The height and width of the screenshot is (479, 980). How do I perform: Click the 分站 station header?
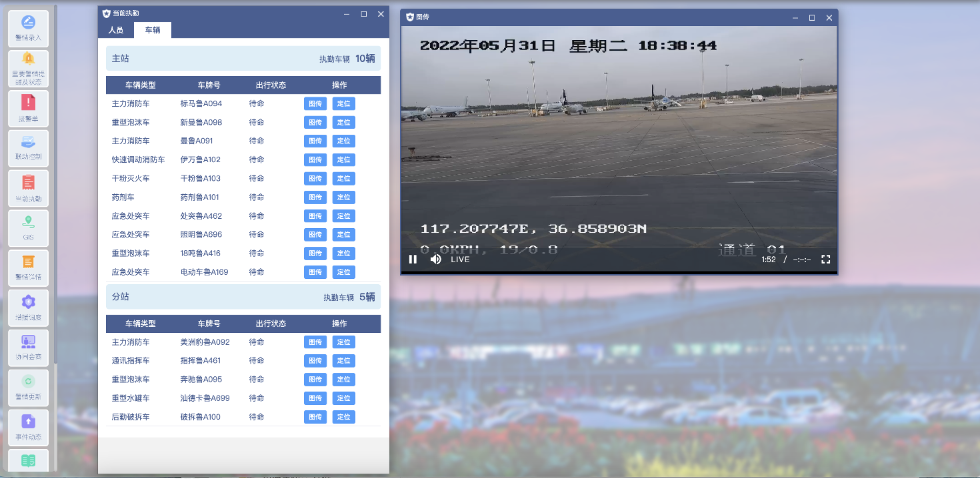coord(243,296)
